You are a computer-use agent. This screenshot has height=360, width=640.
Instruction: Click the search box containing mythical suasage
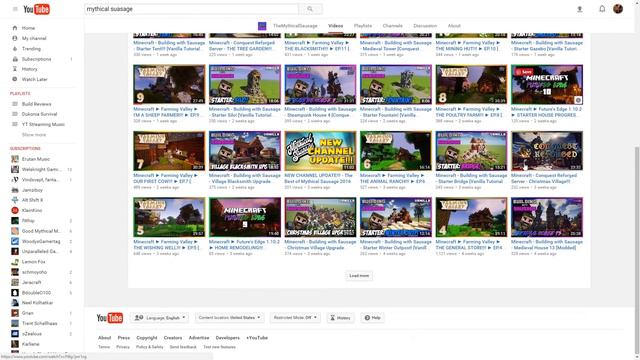191,9
